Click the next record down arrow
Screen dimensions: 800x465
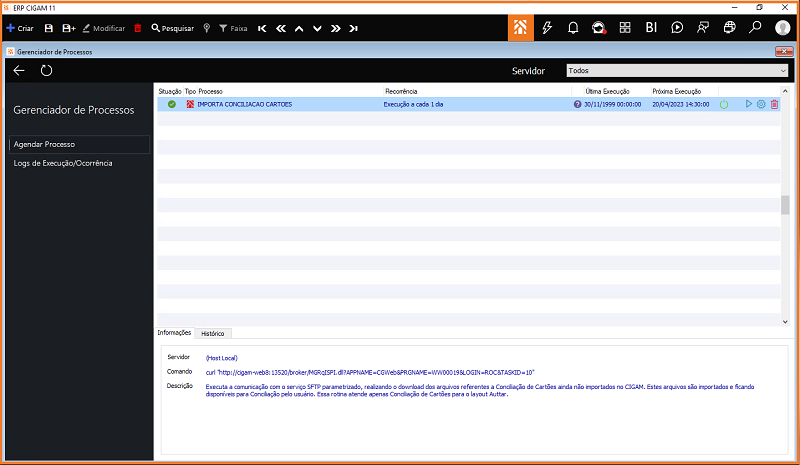click(x=317, y=29)
